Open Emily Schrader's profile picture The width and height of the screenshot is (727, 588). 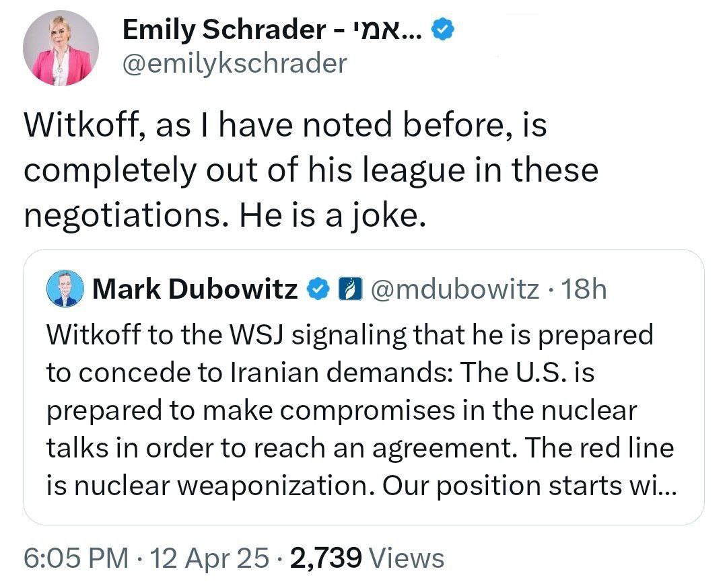coord(61,48)
